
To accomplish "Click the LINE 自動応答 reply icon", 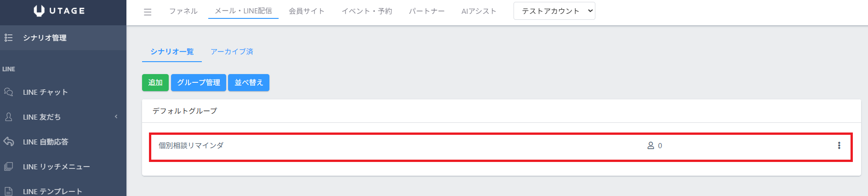I will (9, 142).
